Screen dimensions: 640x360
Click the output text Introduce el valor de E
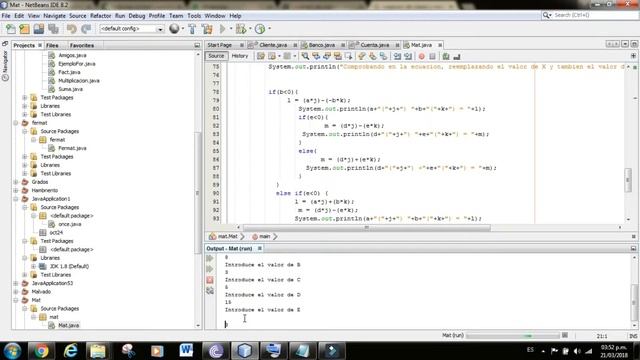click(x=262, y=310)
